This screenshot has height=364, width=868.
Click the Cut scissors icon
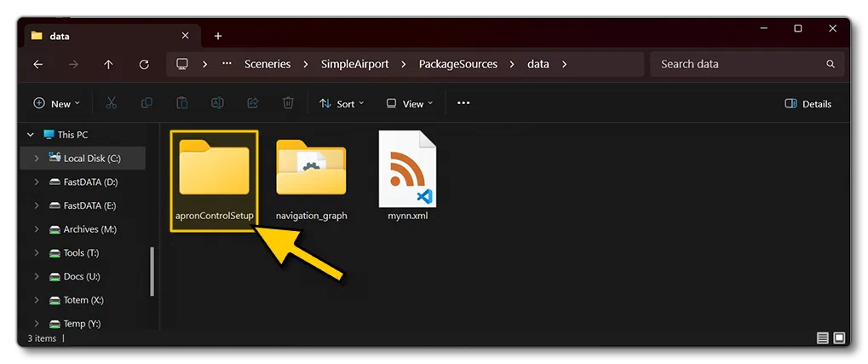point(112,103)
